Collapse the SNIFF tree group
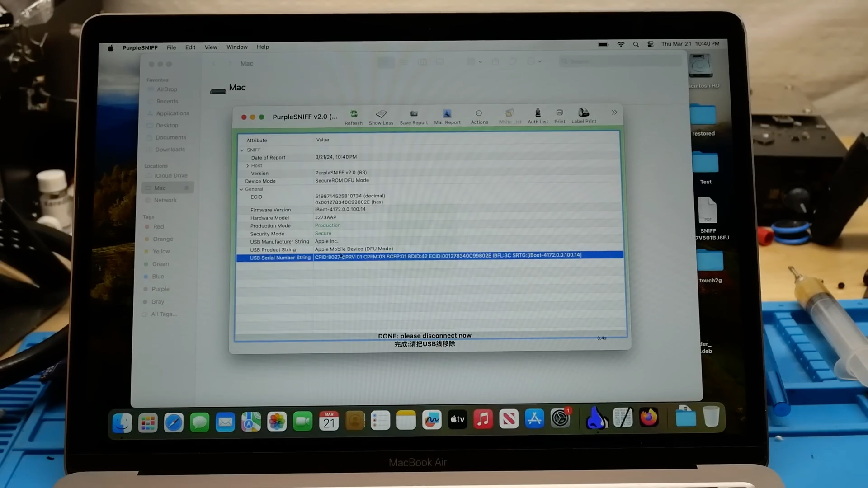This screenshot has width=868, height=488. [x=242, y=150]
